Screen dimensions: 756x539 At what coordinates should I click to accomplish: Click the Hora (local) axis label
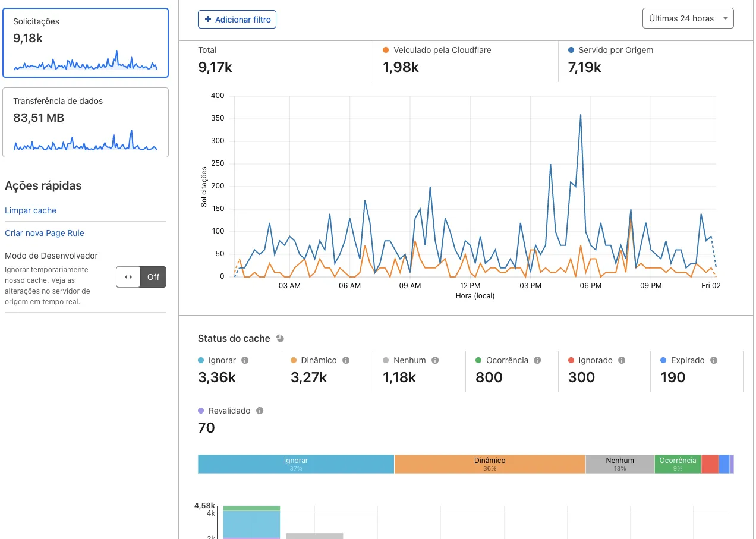coord(475,295)
